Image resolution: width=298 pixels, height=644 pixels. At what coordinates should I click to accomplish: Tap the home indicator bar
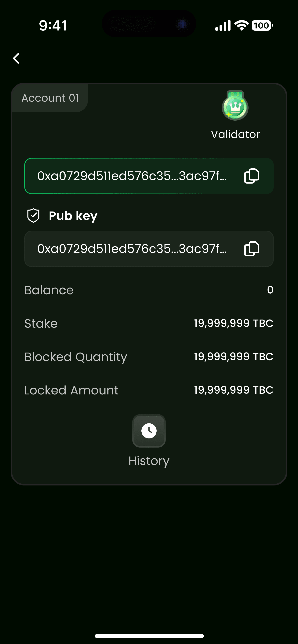point(149,636)
